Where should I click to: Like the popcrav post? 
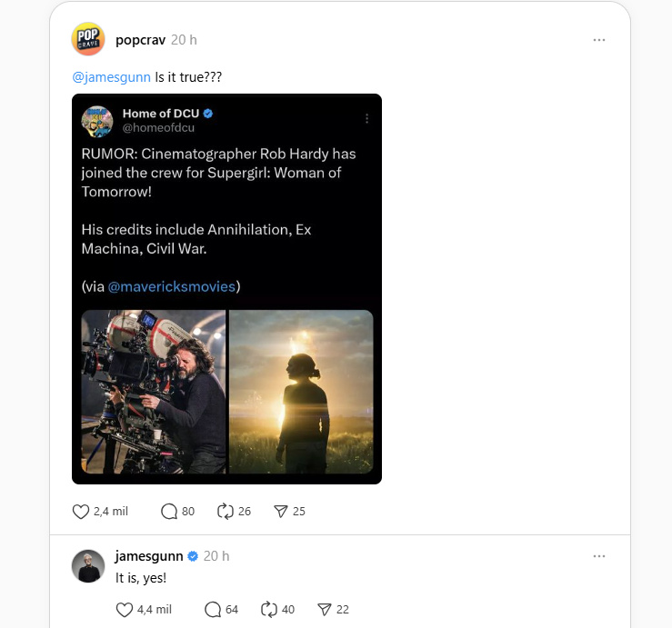click(81, 512)
